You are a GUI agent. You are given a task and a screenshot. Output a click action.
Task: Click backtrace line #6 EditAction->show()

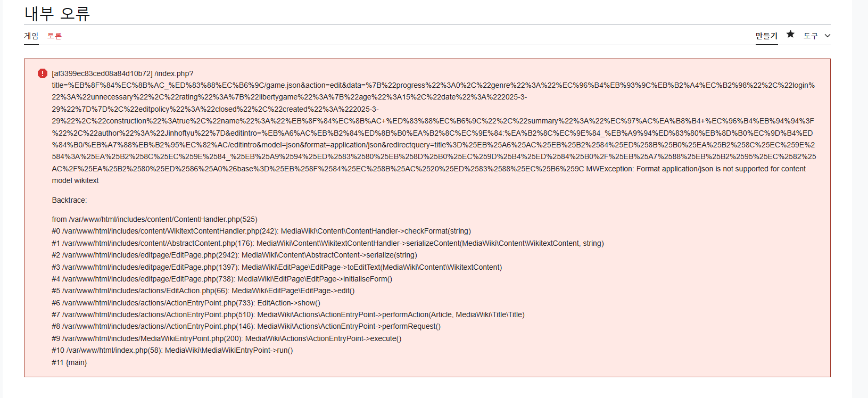pos(186,303)
